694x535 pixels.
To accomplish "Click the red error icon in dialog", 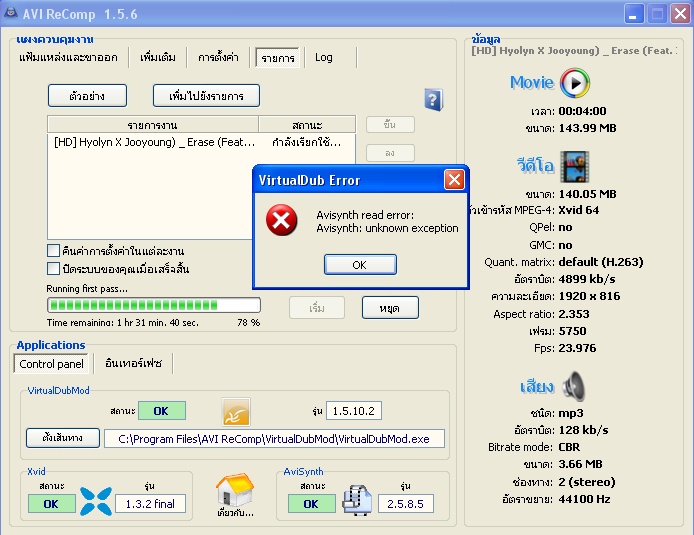I will coord(282,221).
